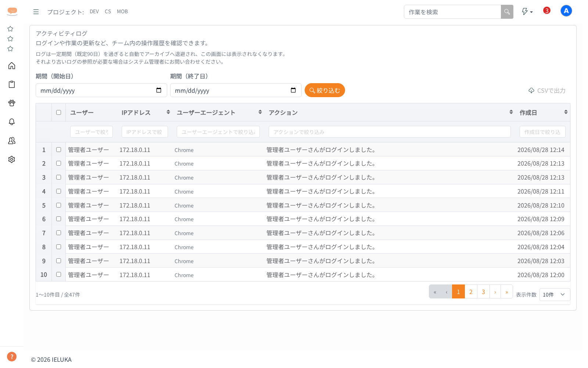Click the アクション filter input
Screen dimensions: 588x368
[390, 132]
